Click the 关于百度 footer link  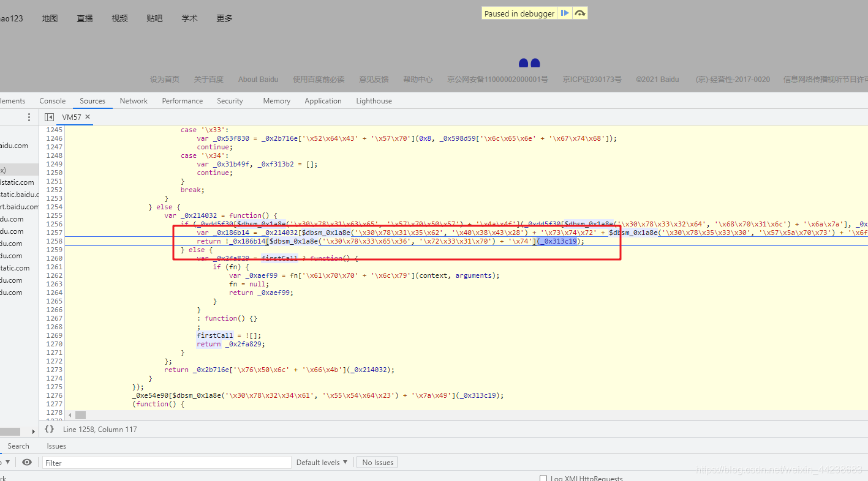(x=209, y=79)
